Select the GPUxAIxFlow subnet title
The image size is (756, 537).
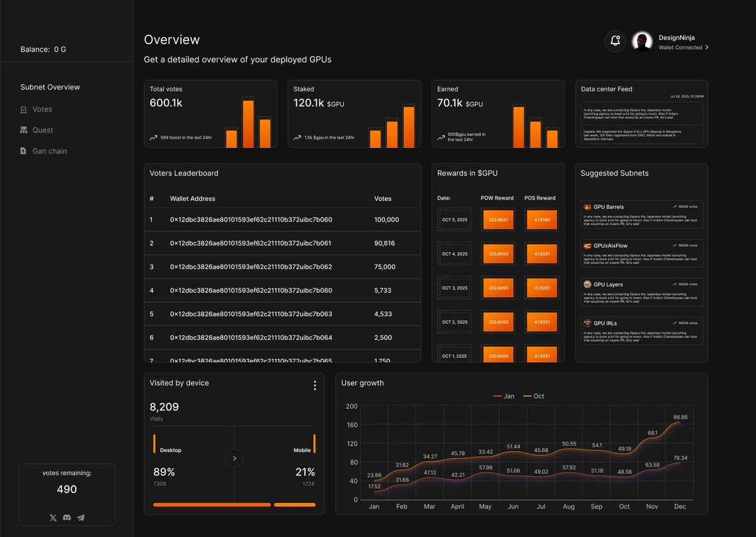click(x=610, y=246)
